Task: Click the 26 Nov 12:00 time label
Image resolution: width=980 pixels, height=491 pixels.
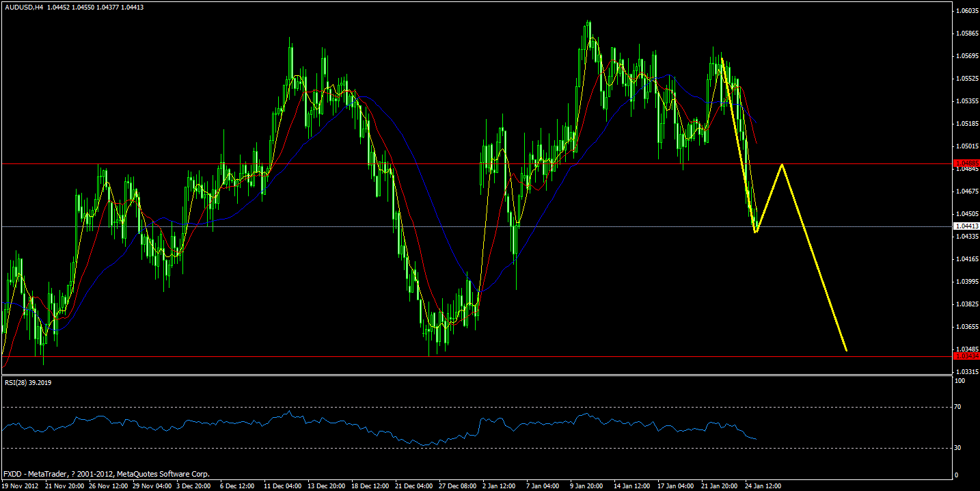Action: 109,486
